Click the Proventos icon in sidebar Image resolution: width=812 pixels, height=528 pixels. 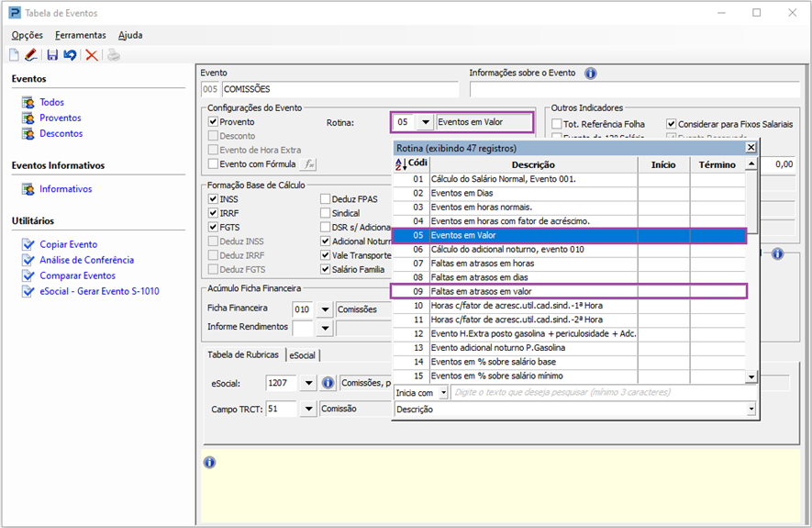tap(28, 118)
